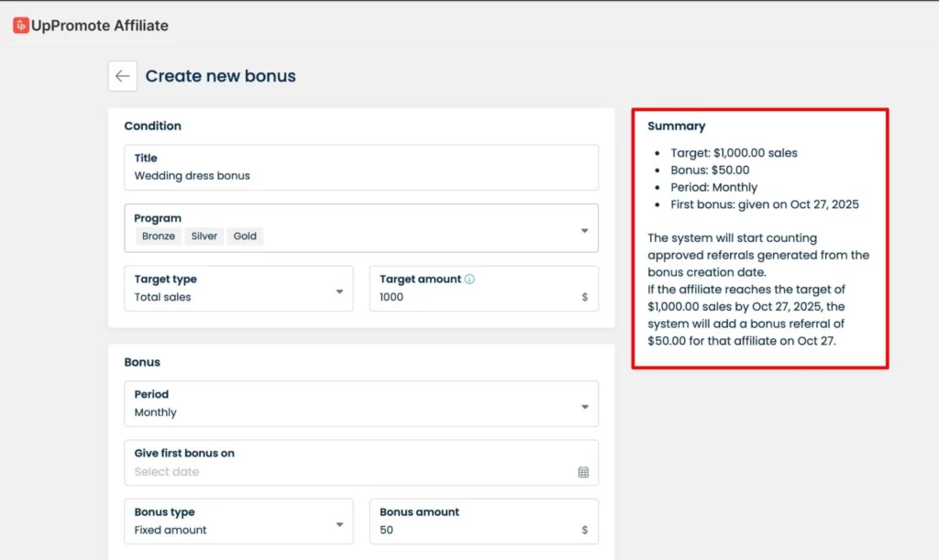Expand the Program dropdown arrow

[584, 230]
